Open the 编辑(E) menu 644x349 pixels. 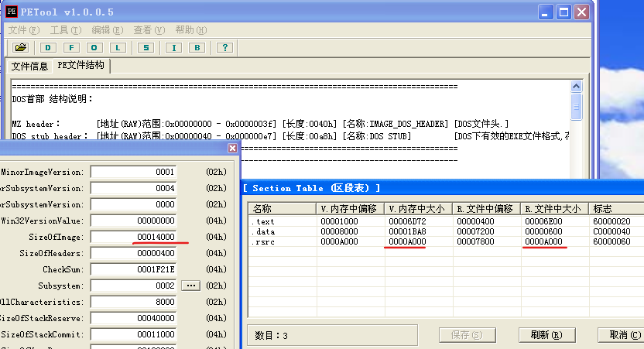pos(107,30)
